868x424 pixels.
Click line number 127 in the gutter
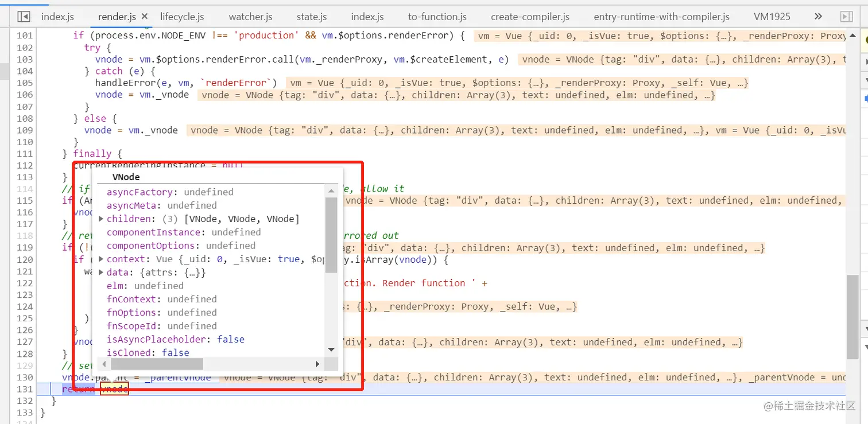pyautogui.click(x=25, y=342)
